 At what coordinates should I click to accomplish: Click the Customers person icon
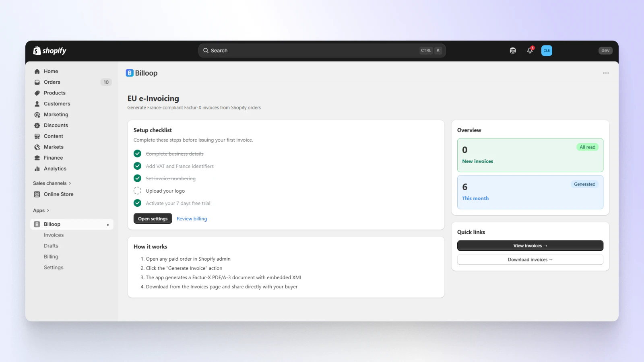click(37, 104)
